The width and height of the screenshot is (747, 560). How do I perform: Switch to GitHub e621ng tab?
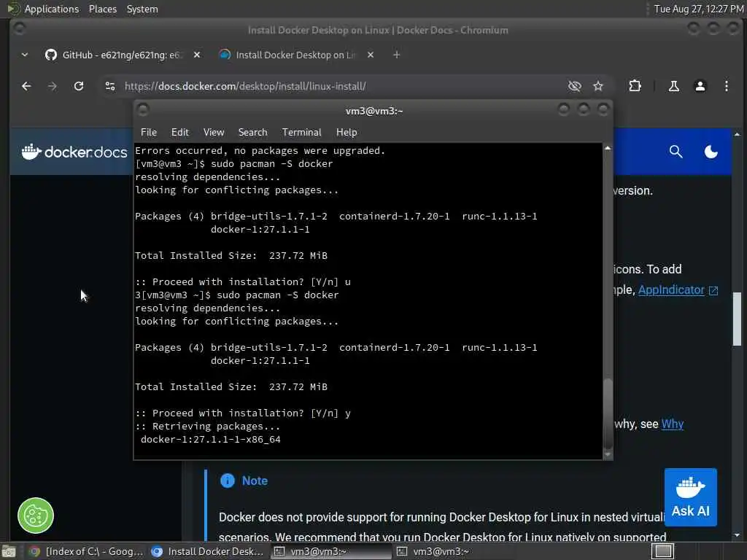click(x=115, y=55)
